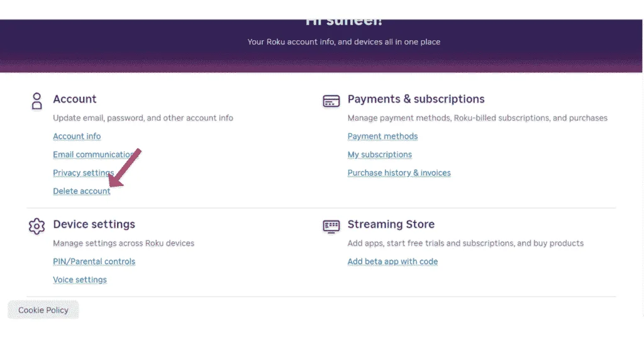Image resolution: width=644 pixels, height=362 pixels.
Task: Click the Device settings heading
Action: pyautogui.click(x=94, y=224)
